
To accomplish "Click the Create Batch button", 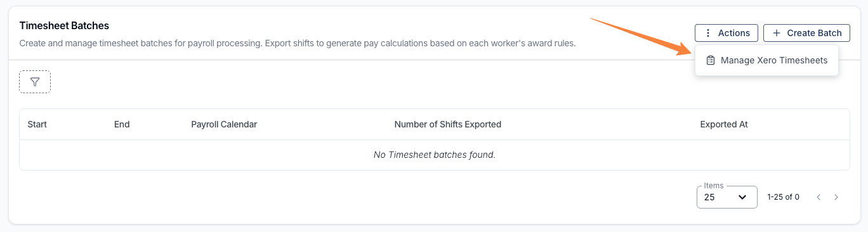I will 806,33.
